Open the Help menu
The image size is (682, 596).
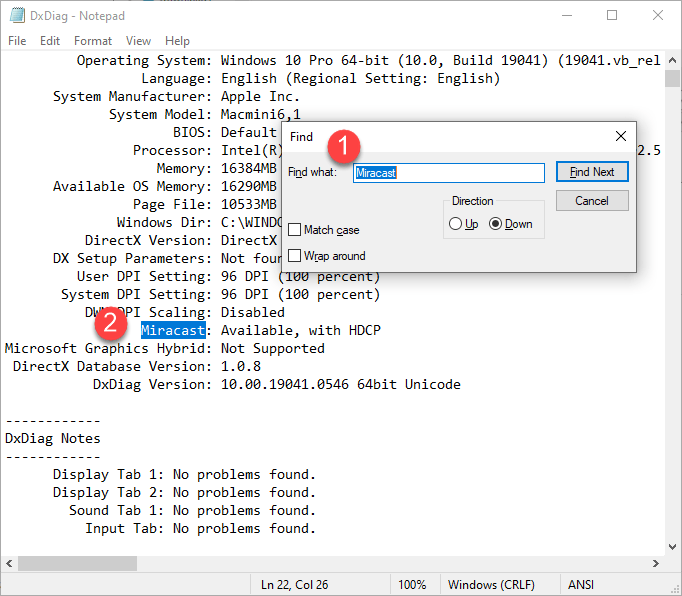click(x=177, y=41)
